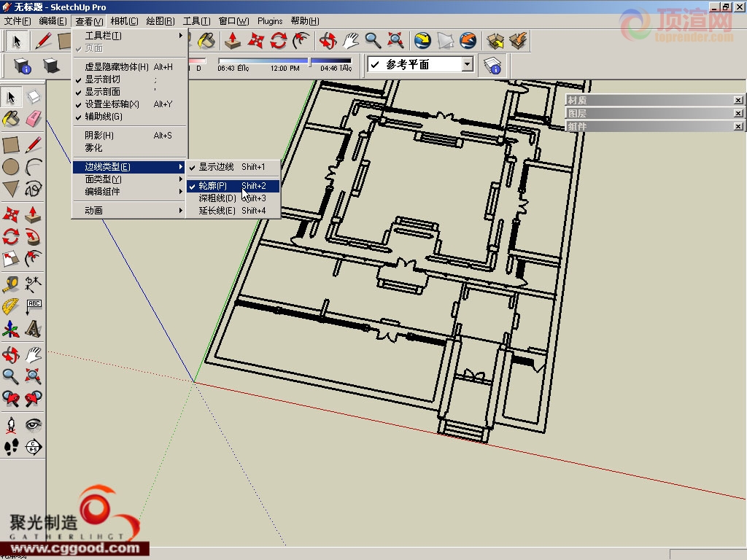Screen dimensions: 747x560
Task: Select the Walk footprints tool
Action: (x=11, y=447)
